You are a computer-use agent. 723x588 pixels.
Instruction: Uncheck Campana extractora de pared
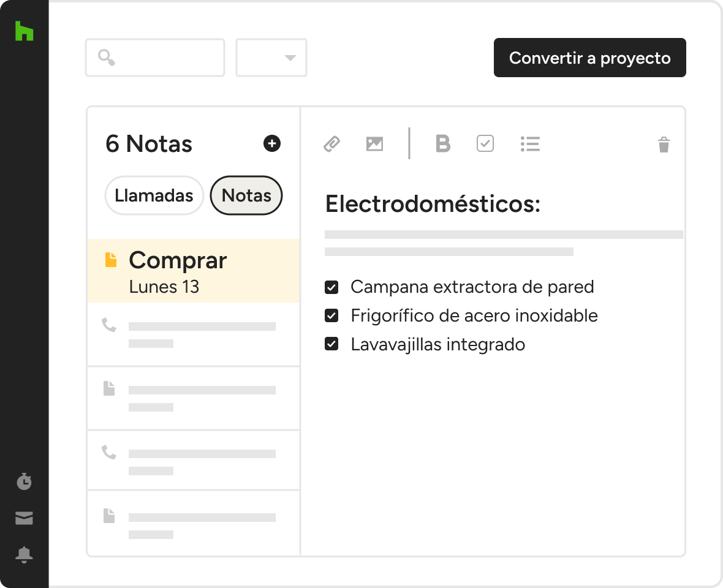pos(331,287)
